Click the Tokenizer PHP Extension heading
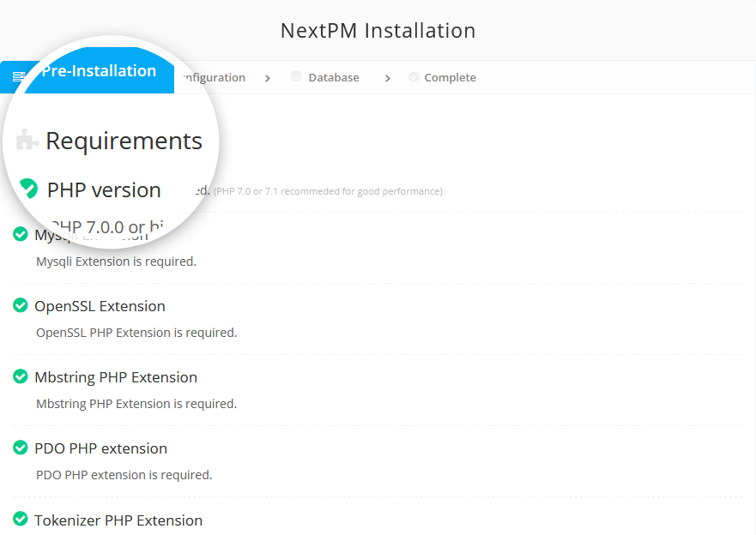Screen dimensions: 756x535 [118, 520]
